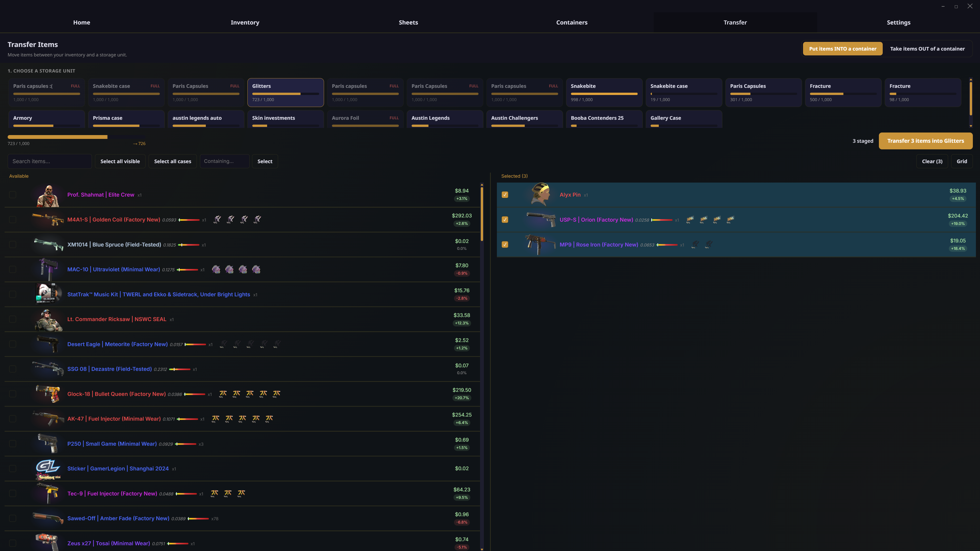Switch to Grid view

[x=962, y=161]
